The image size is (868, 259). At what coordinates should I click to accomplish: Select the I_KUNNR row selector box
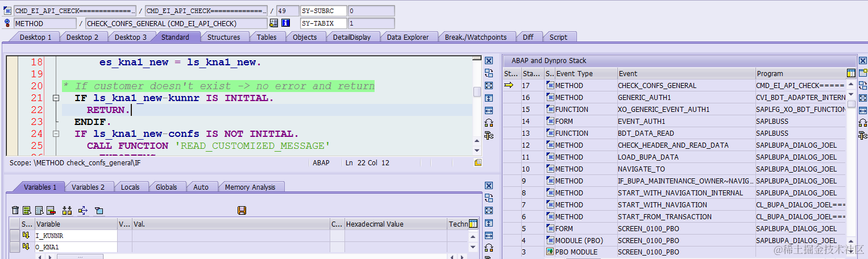14,236
